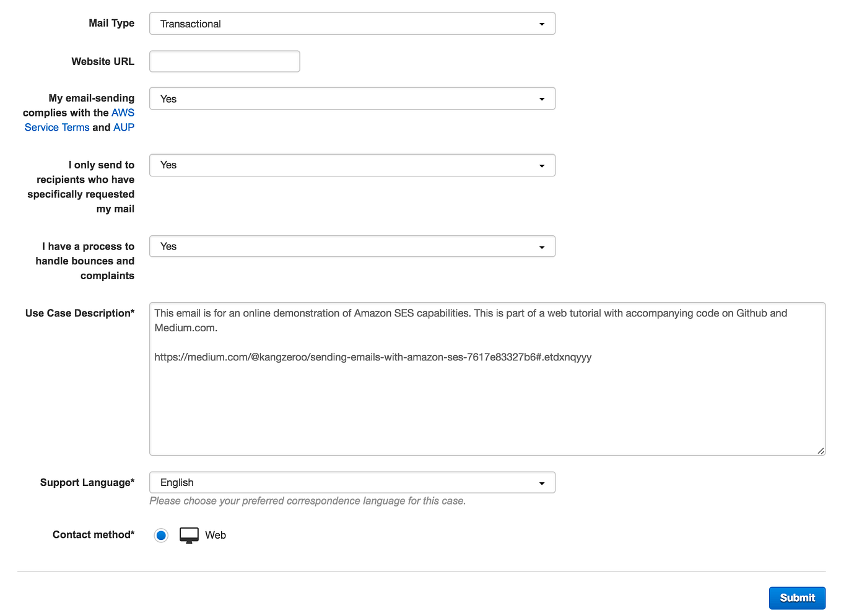This screenshot has width=867, height=616.
Task: Focus the Website URL field
Action: (225, 61)
